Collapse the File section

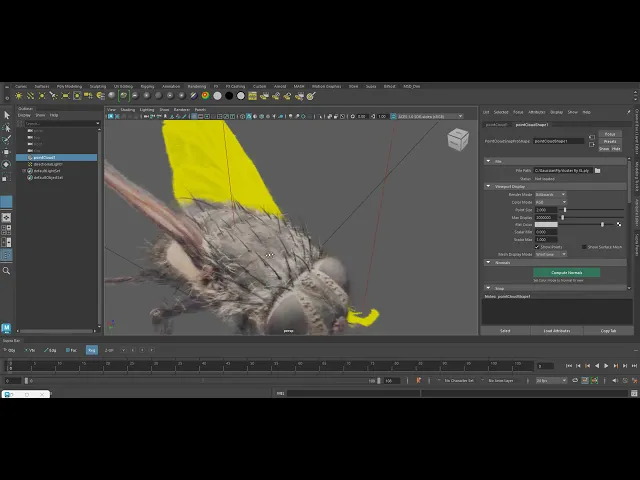coord(488,161)
